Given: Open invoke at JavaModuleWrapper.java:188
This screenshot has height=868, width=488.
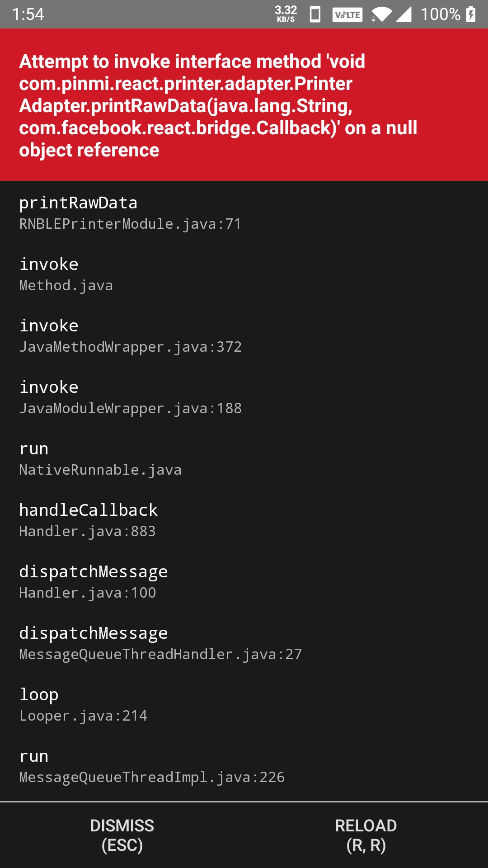Looking at the screenshot, I should [131, 397].
